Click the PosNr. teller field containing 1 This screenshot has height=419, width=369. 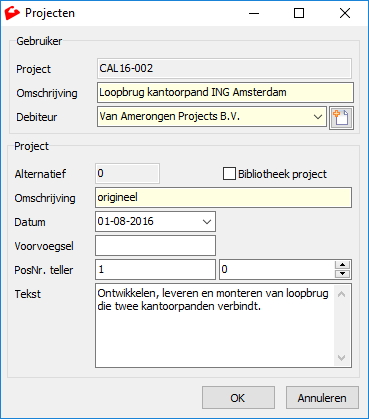pyautogui.click(x=155, y=269)
